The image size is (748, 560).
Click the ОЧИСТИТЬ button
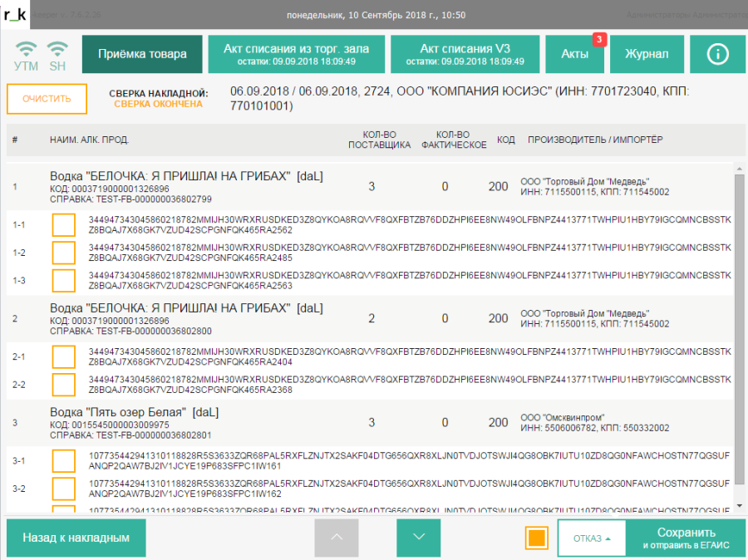click(x=47, y=99)
